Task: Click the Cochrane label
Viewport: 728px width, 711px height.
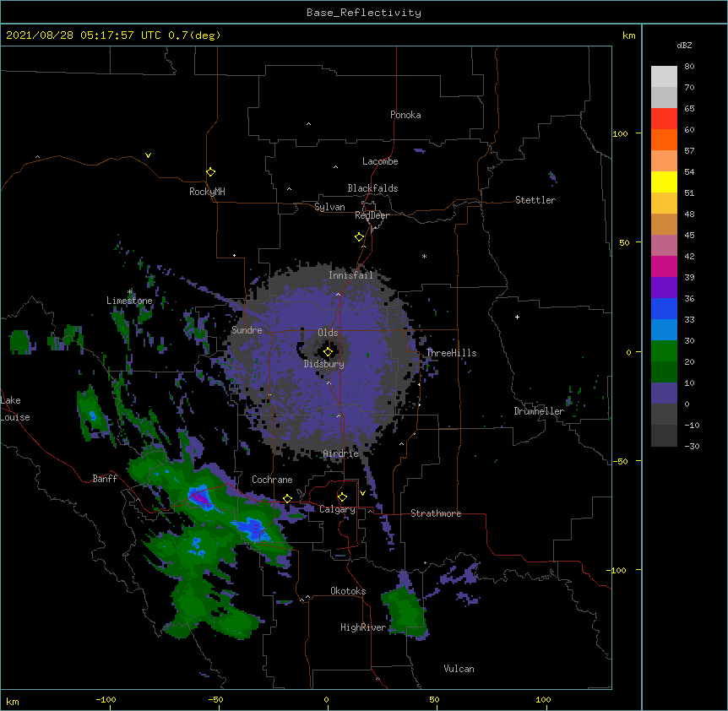Action: [x=272, y=480]
